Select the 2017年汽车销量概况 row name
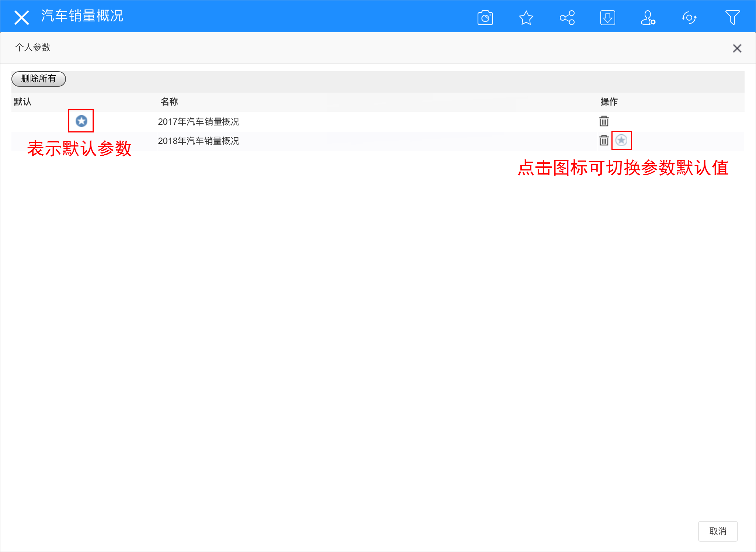 [198, 121]
